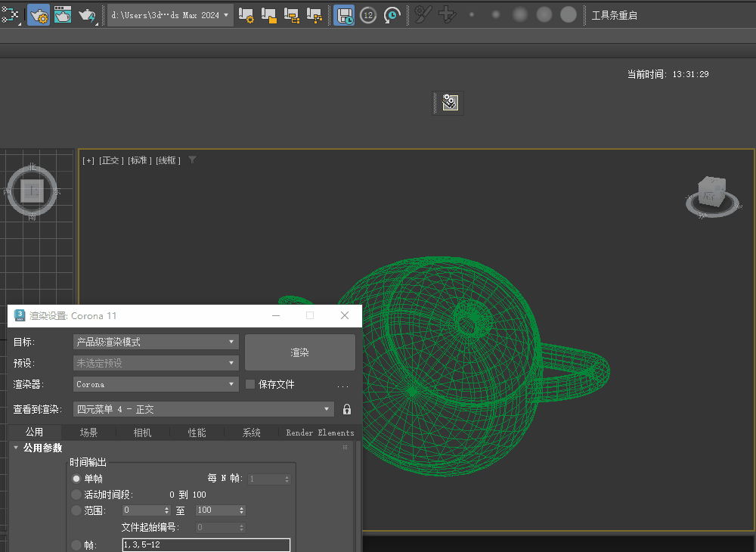Switch to the 相机 tab

point(142,433)
